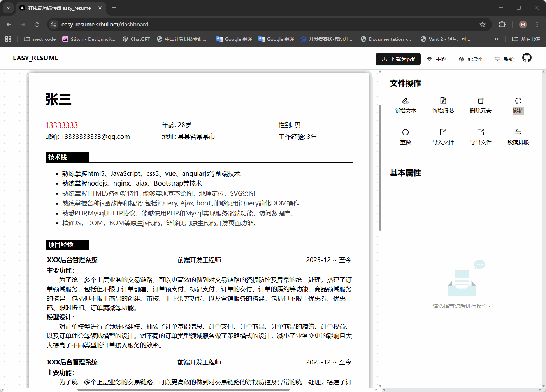Click the 新增文本 add-text icon
This screenshot has height=392, width=546.
(x=405, y=101)
